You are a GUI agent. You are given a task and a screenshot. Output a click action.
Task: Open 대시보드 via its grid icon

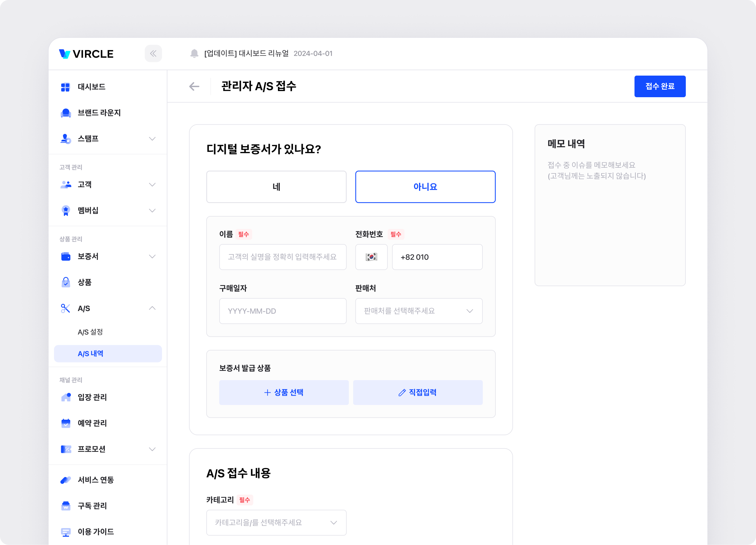coord(66,87)
